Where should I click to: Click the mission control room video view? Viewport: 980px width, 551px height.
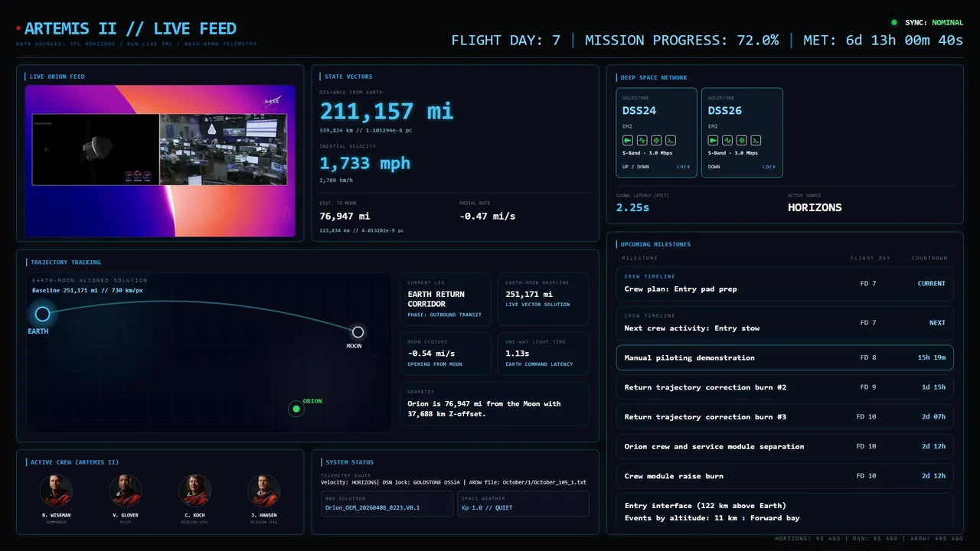pos(223,149)
